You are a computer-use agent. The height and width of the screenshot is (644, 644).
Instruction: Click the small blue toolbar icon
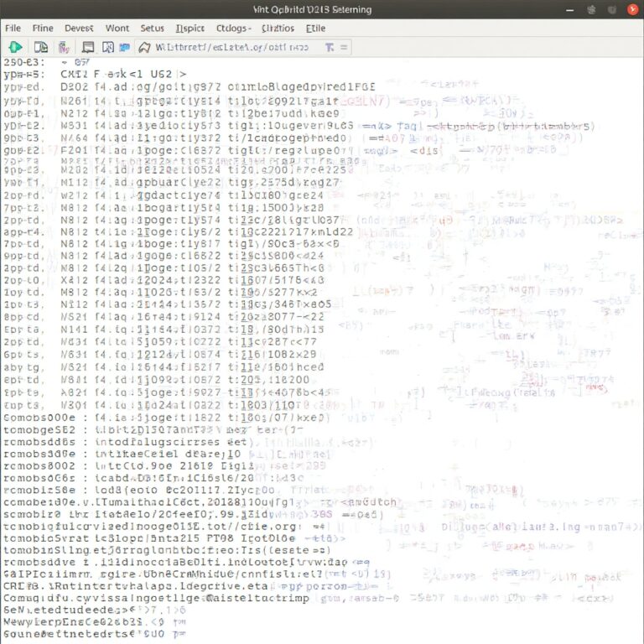[x=124, y=48]
